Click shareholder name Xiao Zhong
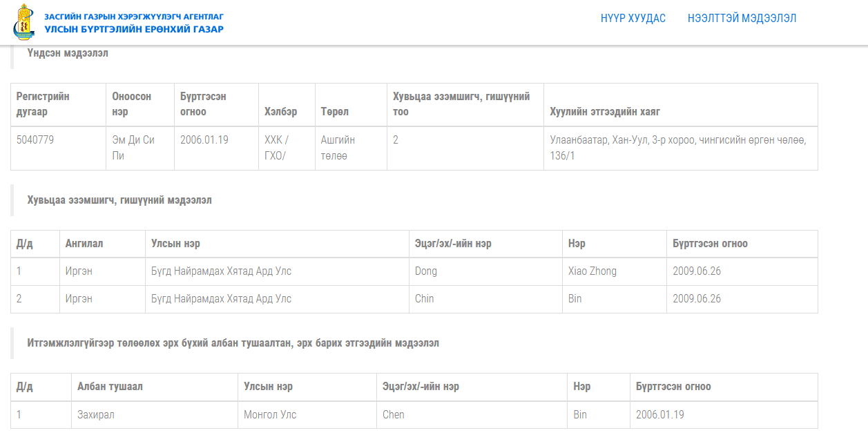The height and width of the screenshot is (435, 868). pyautogui.click(x=592, y=271)
